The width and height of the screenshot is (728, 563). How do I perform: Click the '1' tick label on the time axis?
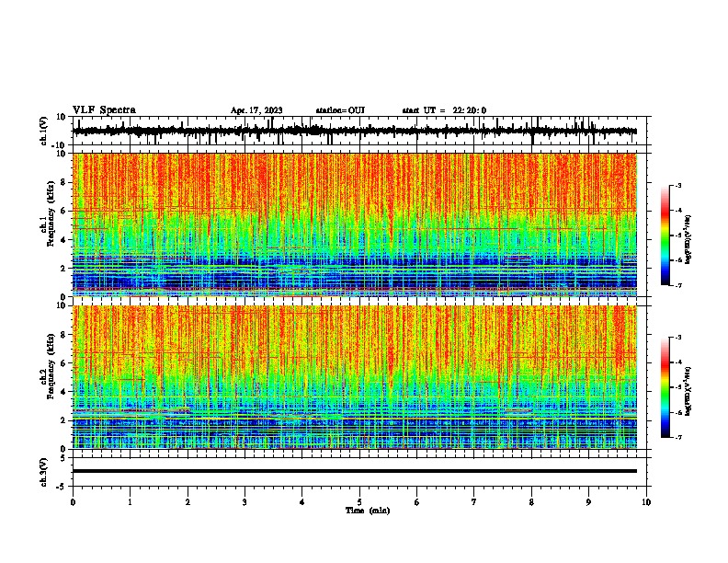[130, 502]
